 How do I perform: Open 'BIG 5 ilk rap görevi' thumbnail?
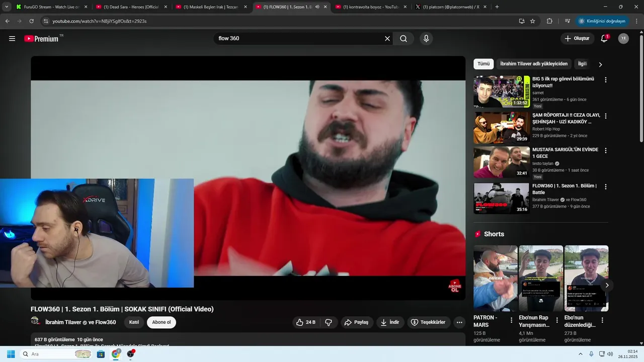click(502, 92)
